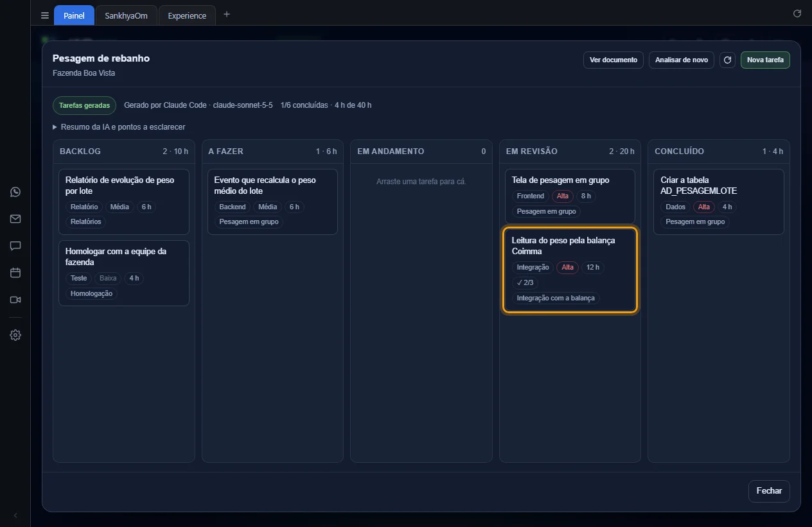This screenshot has height=527, width=812.
Task: Open the Tela de pesagem em grupo card
Action: pyautogui.click(x=570, y=196)
